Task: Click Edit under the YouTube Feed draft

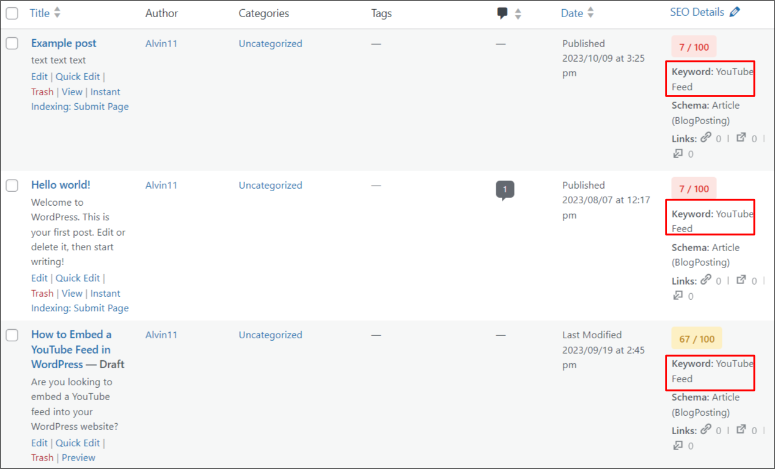Action: point(39,443)
